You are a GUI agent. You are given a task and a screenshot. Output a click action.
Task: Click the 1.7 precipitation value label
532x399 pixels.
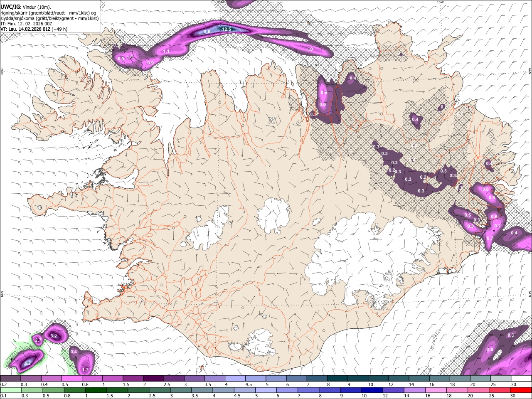pyautogui.click(x=86, y=369)
